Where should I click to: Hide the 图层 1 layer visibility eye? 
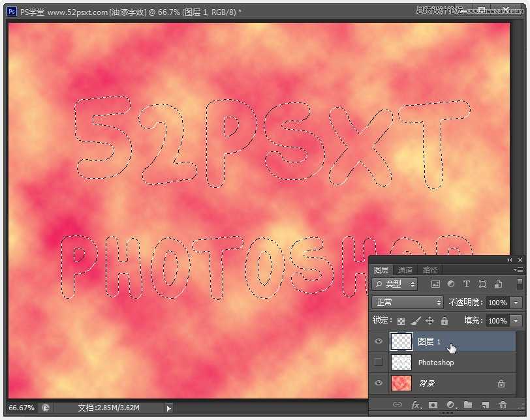point(379,341)
